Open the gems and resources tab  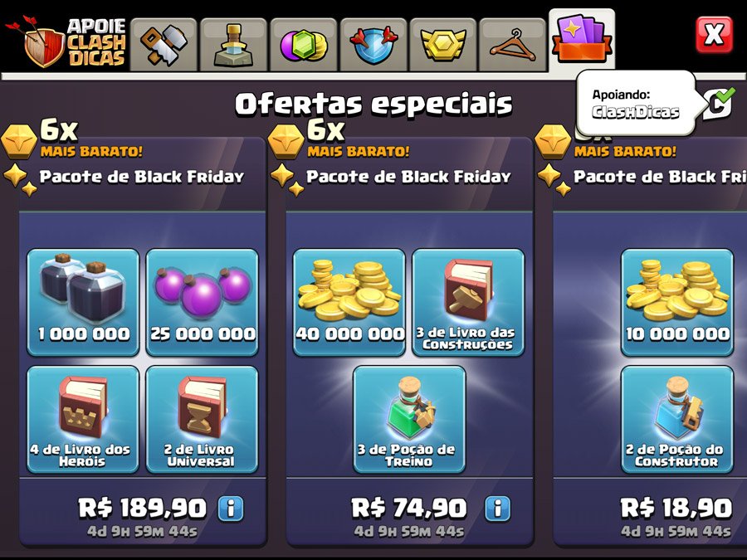tap(304, 46)
